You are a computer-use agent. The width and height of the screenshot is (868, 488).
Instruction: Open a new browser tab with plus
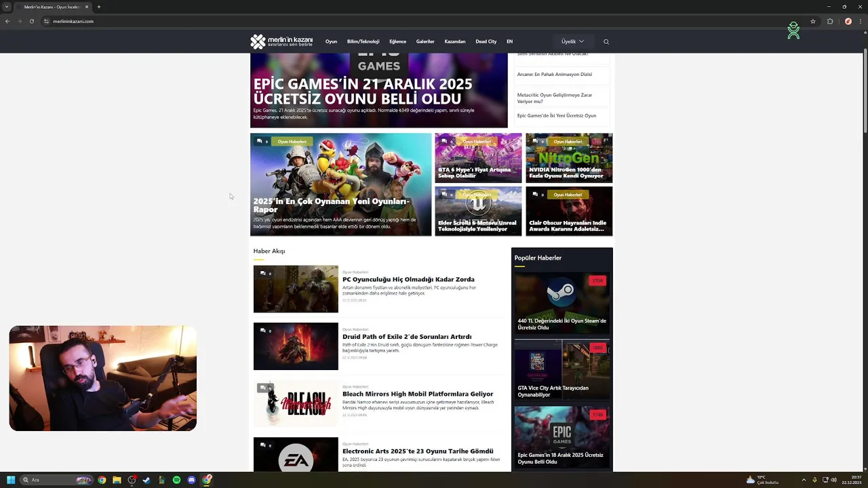99,7
